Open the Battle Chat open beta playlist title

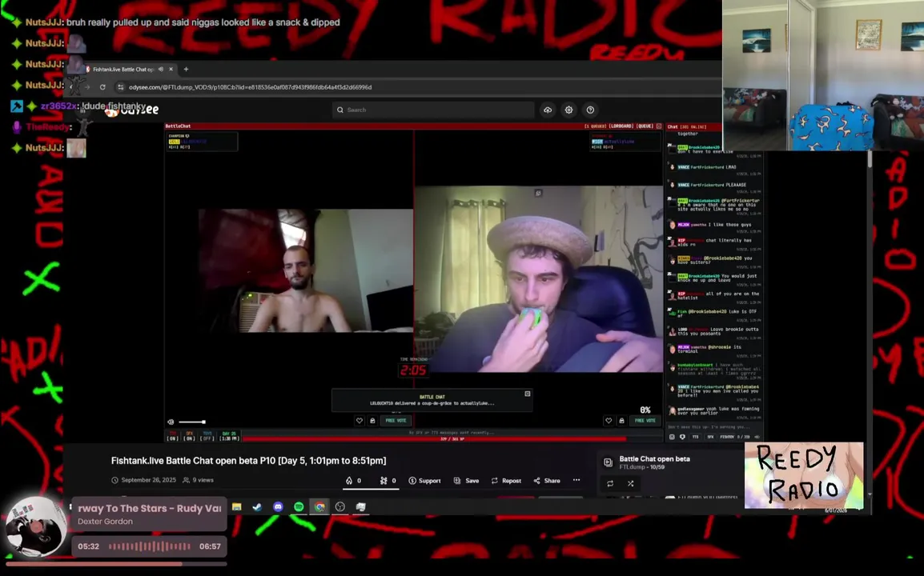654,458
